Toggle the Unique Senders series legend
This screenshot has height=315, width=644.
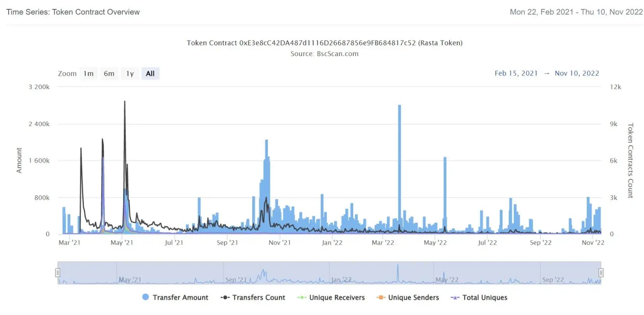point(408,297)
